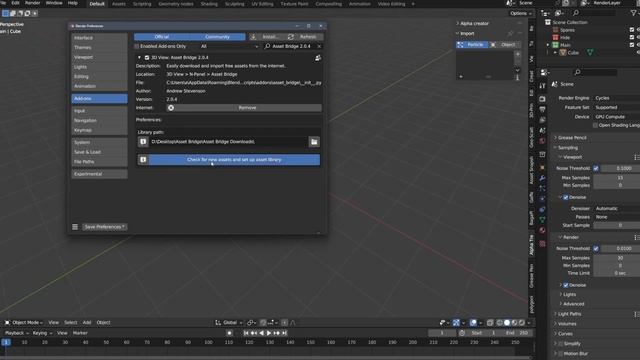Jump to the timeline end frame
This screenshot has width=640, height=360.
pos(284,333)
